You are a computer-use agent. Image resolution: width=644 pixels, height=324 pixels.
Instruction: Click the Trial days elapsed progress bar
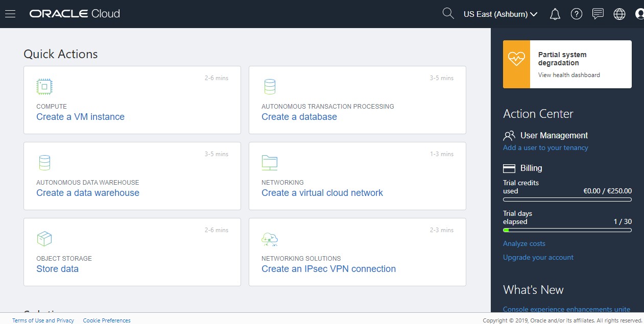click(567, 230)
